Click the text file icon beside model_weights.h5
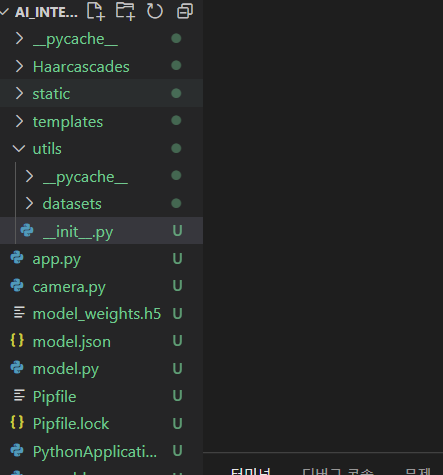The width and height of the screenshot is (443, 475). pos(19,313)
